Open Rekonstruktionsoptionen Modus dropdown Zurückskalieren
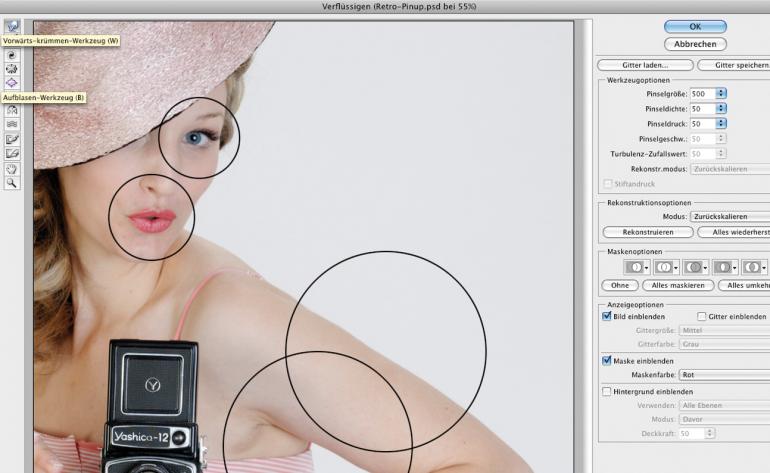 [730, 216]
